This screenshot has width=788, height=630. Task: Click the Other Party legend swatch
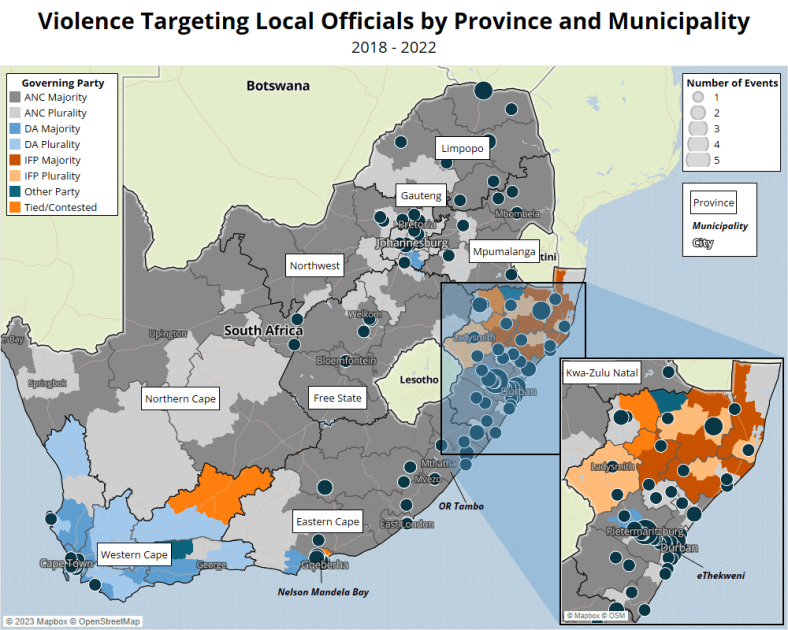point(17,191)
